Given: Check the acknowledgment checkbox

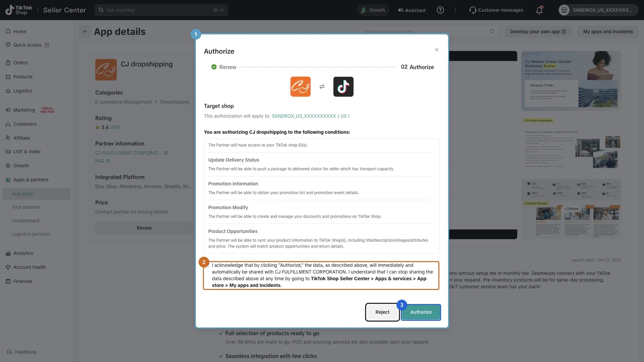Looking at the screenshot, I should (207, 265).
